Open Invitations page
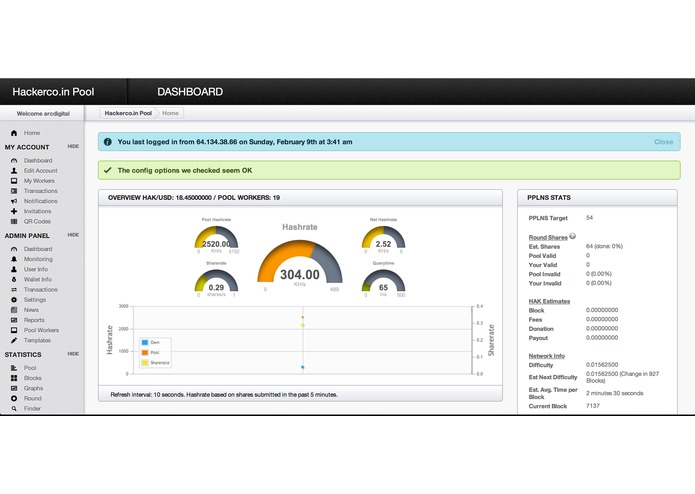Image resolution: width=695 pixels, height=494 pixels. coord(37,211)
